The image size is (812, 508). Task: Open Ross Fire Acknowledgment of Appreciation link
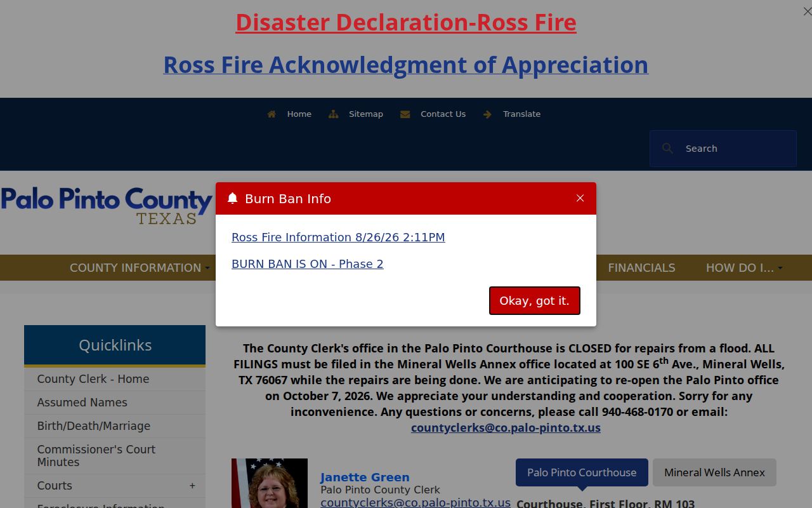click(x=406, y=65)
